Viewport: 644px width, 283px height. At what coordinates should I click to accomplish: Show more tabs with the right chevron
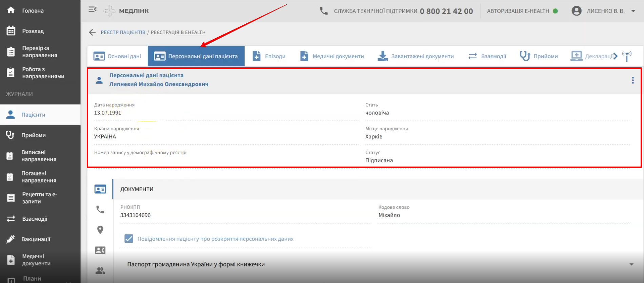point(616,56)
